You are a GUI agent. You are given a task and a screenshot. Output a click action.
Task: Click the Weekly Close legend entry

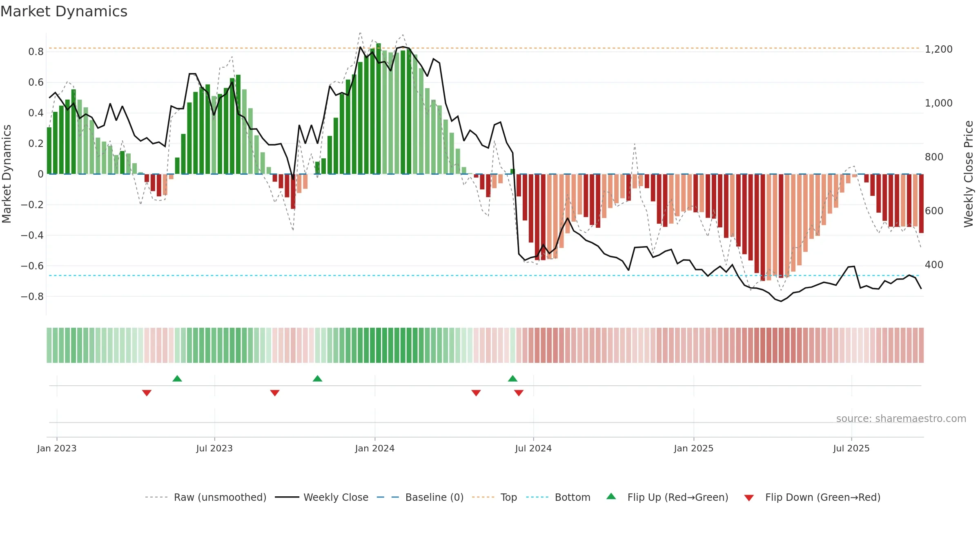tap(321, 497)
